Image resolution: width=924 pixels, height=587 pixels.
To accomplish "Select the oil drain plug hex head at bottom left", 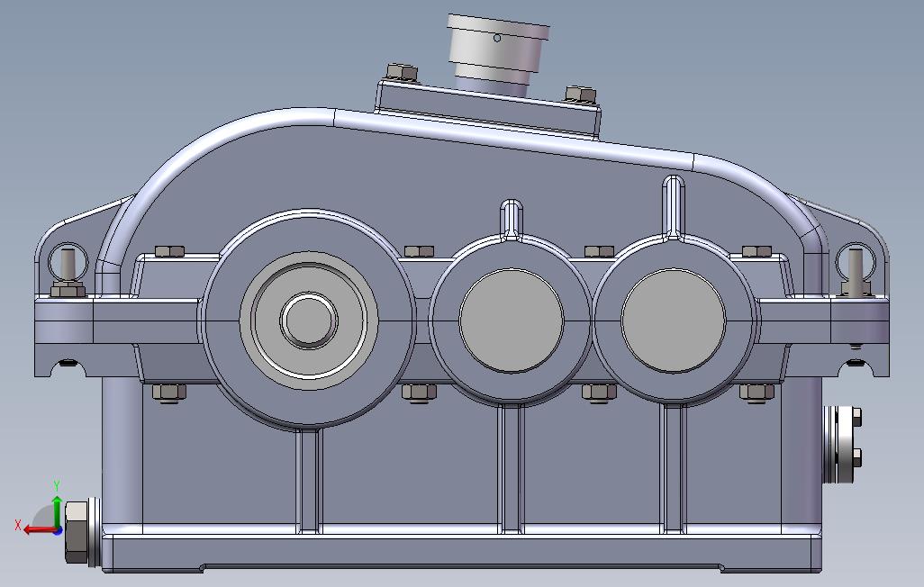I will [x=76, y=532].
